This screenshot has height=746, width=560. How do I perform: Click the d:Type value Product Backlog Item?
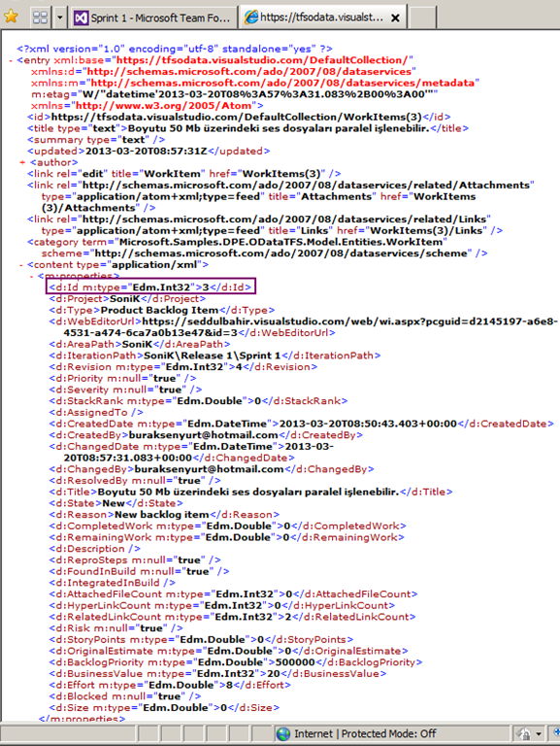159,310
